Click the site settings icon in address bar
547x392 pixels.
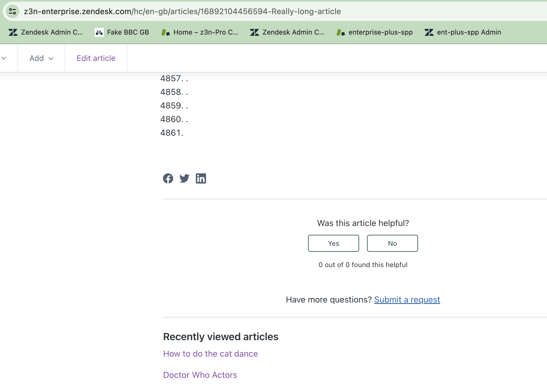[x=12, y=11]
